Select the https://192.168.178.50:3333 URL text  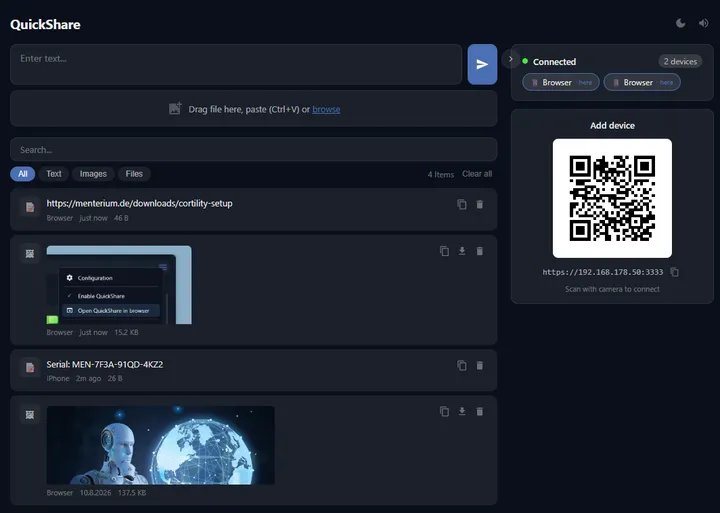(x=602, y=272)
